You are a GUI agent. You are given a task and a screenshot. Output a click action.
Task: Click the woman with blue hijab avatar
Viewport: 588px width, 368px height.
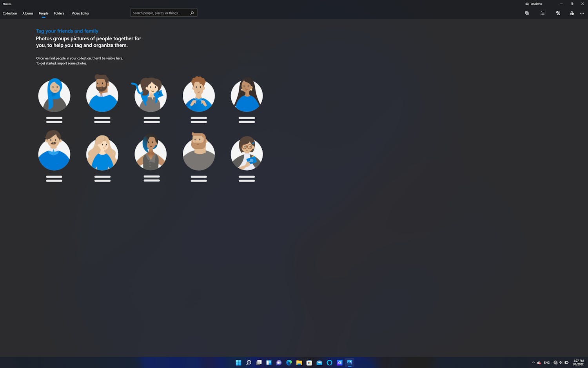(54, 95)
